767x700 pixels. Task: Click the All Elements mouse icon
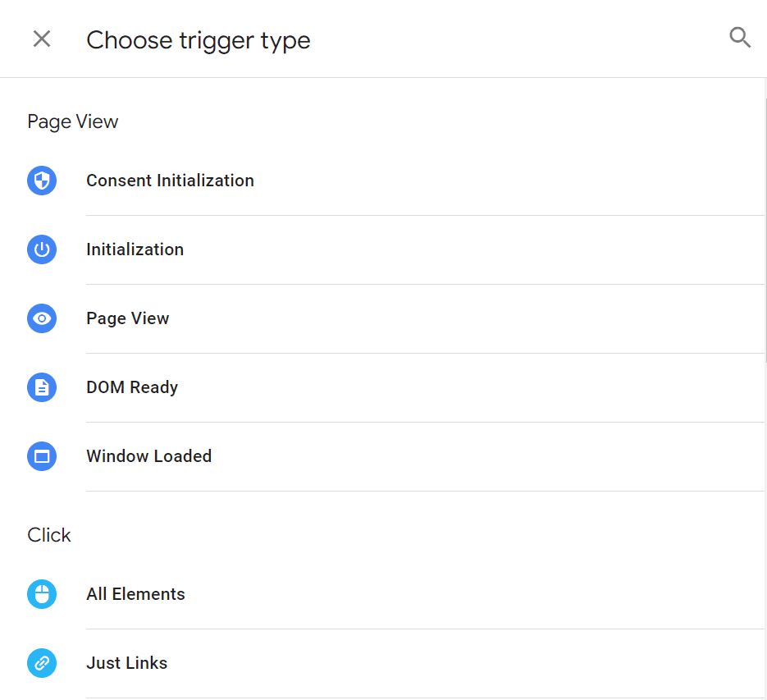(42, 594)
